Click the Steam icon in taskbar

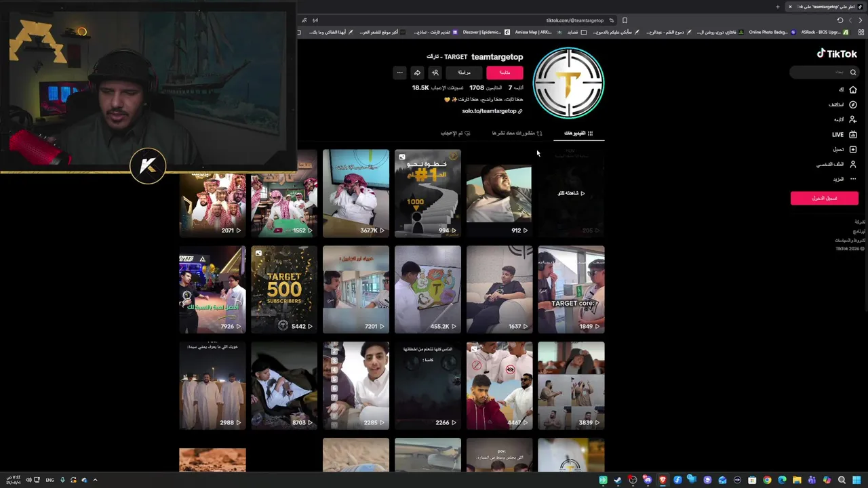click(618, 480)
